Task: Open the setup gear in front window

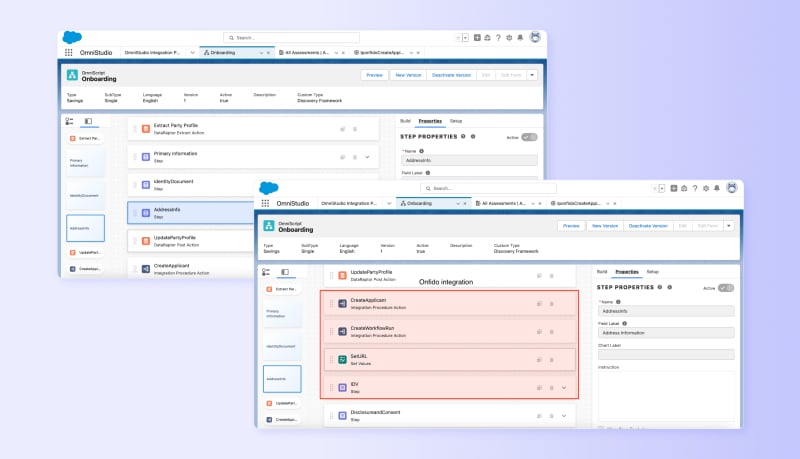Action: (706, 188)
